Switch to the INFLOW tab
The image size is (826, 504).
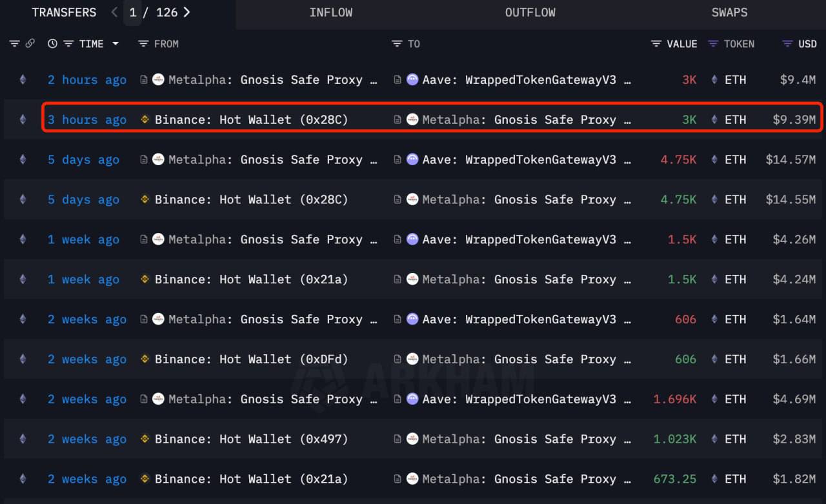click(x=330, y=13)
